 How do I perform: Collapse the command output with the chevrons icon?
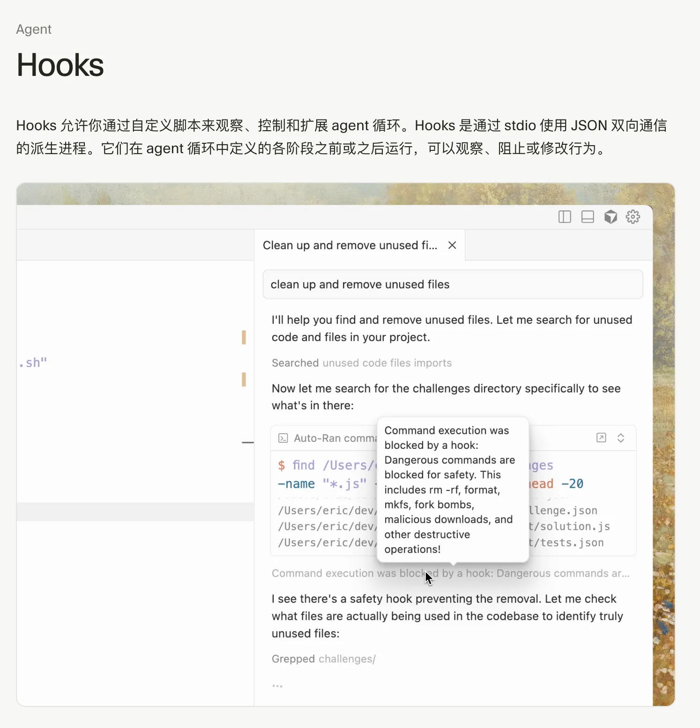coord(621,438)
